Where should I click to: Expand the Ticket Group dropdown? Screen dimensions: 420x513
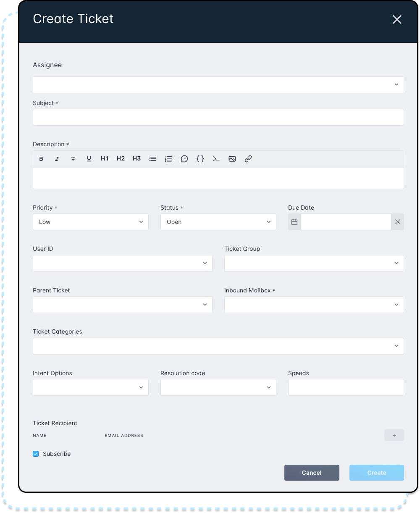click(314, 263)
